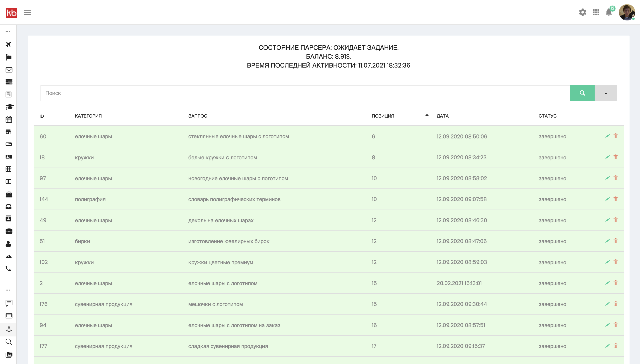
Task: Select the graduation cap sidebar icon
Action: pyautogui.click(x=10, y=107)
